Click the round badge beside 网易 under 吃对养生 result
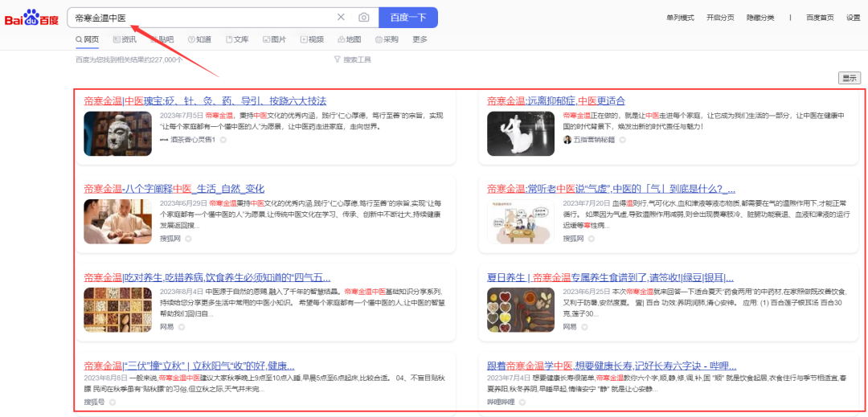 coord(181,327)
